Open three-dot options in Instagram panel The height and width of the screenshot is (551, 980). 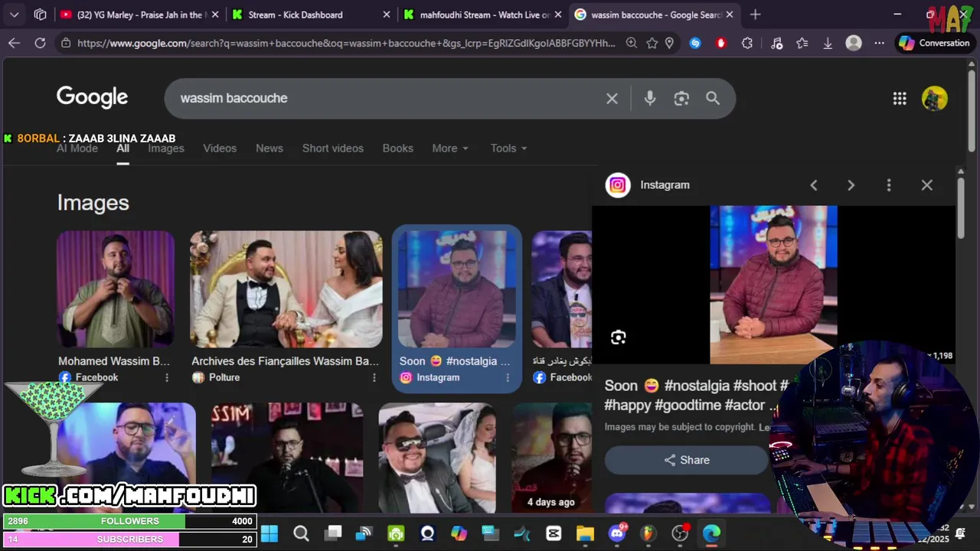pos(888,185)
